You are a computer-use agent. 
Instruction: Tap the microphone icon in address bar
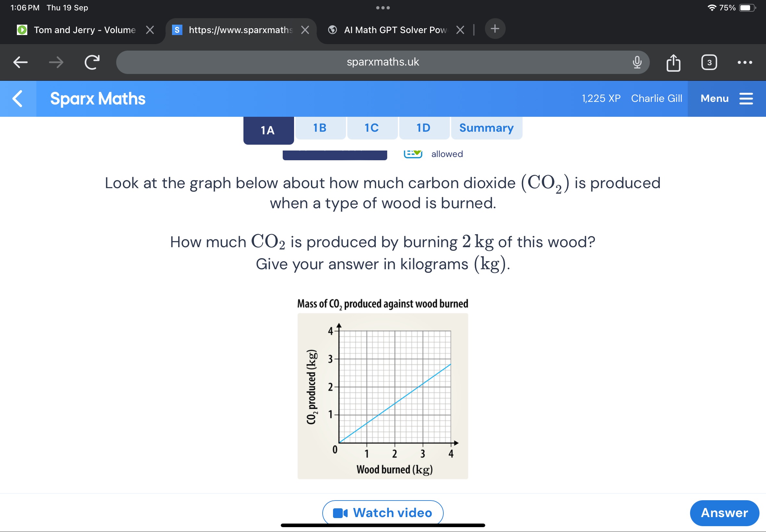[637, 62]
